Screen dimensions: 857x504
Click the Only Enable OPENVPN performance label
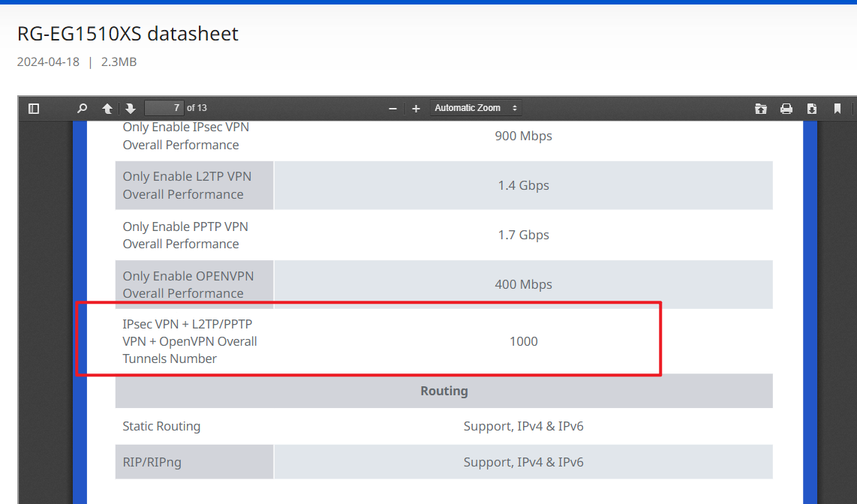coord(188,284)
